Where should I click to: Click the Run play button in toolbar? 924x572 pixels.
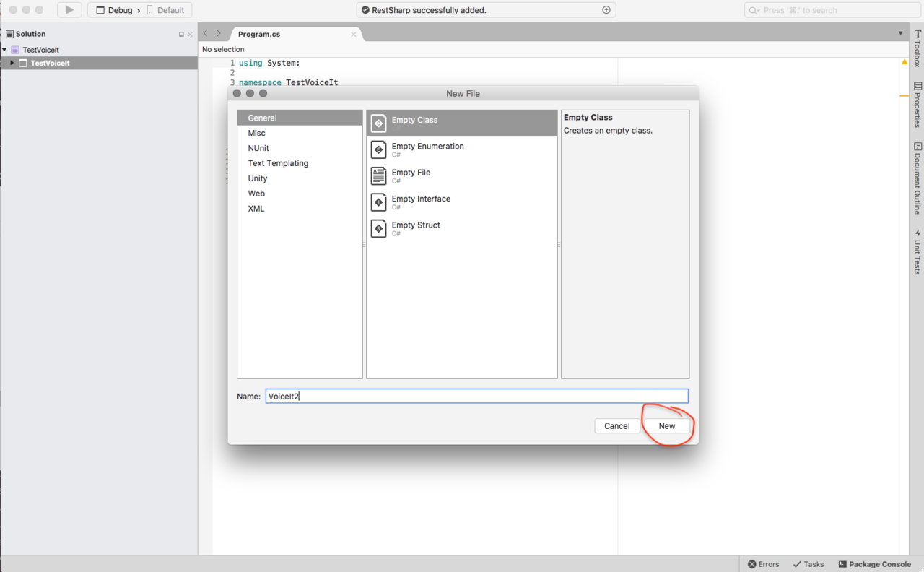tap(69, 10)
